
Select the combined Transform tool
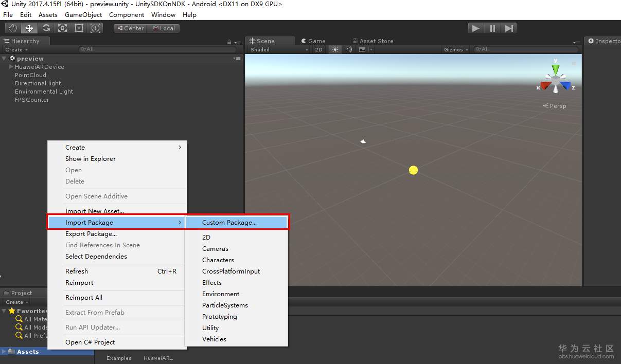[x=95, y=28]
